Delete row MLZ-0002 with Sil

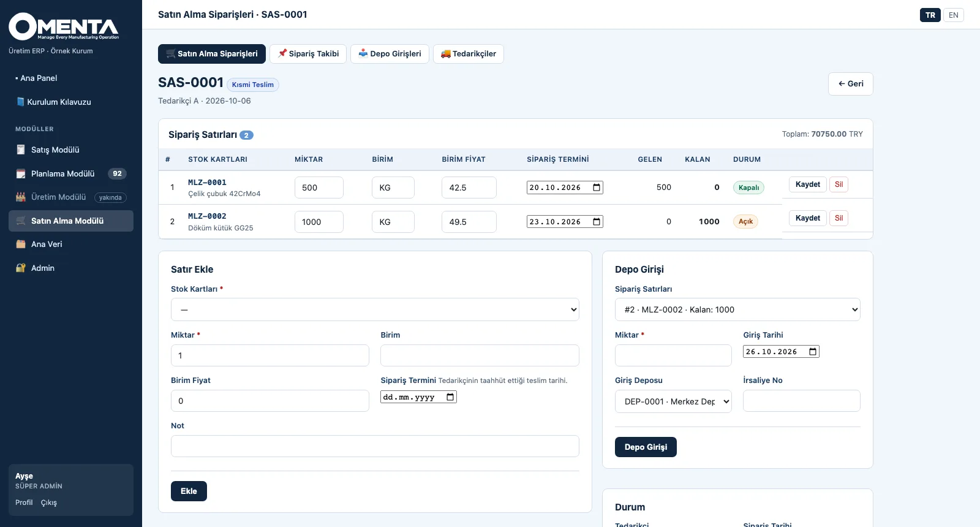[839, 218]
